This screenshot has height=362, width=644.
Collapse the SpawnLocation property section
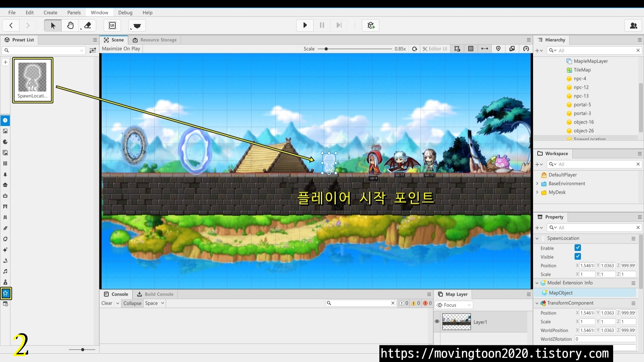(x=537, y=238)
